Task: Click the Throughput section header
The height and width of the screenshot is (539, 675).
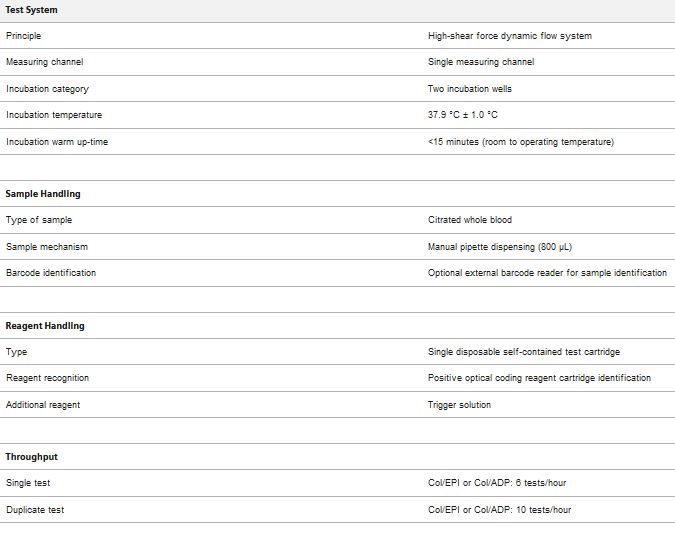Action: [x=32, y=457]
